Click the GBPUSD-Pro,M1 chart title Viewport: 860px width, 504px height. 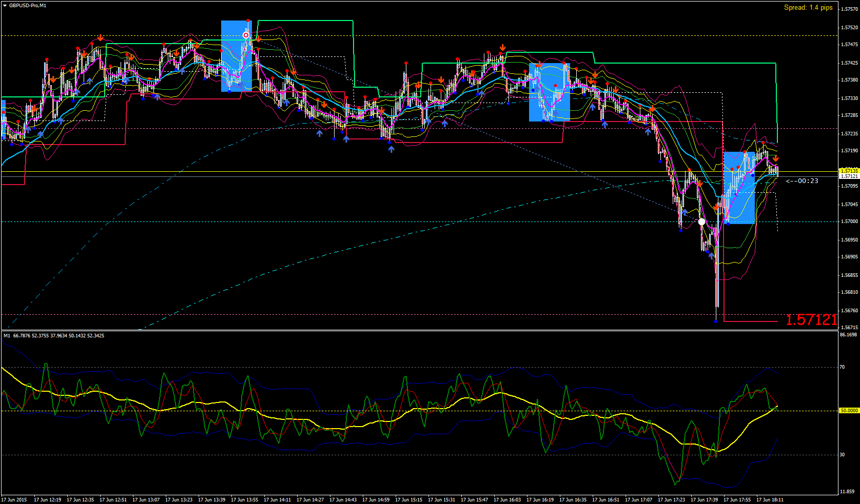(x=27, y=6)
